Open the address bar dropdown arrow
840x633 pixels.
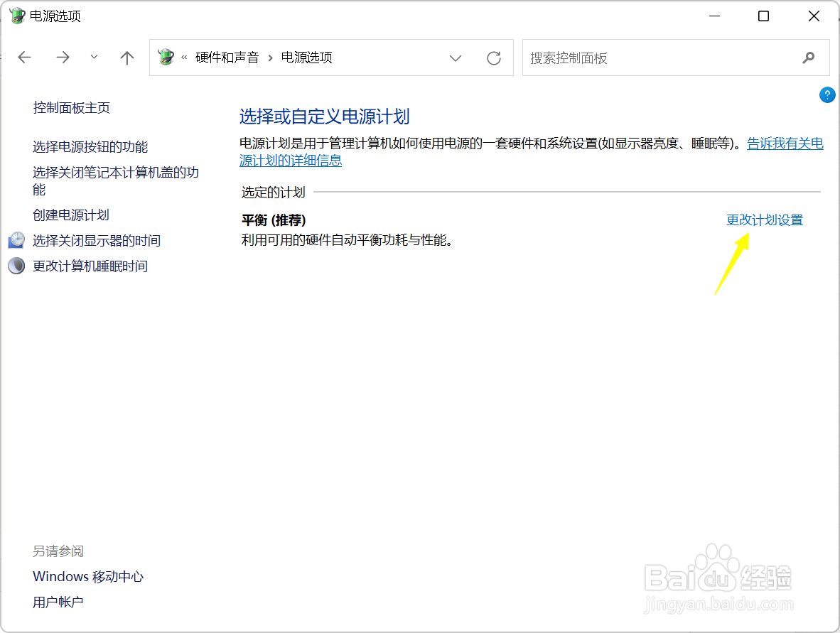pyautogui.click(x=455, y=58)
